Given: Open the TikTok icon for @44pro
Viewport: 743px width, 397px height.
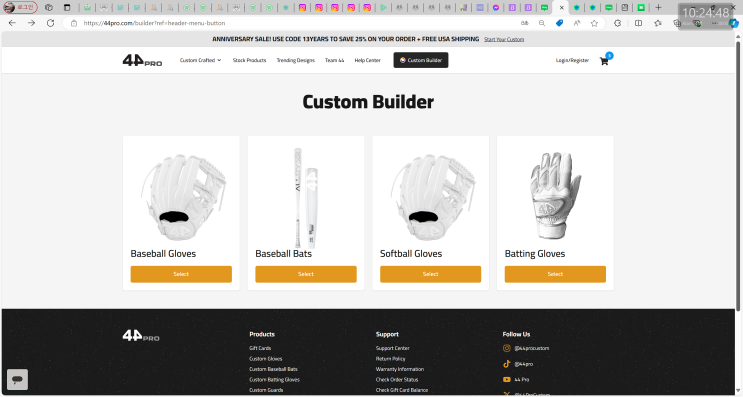Looking at the screenshot, I should click(507, 364).
